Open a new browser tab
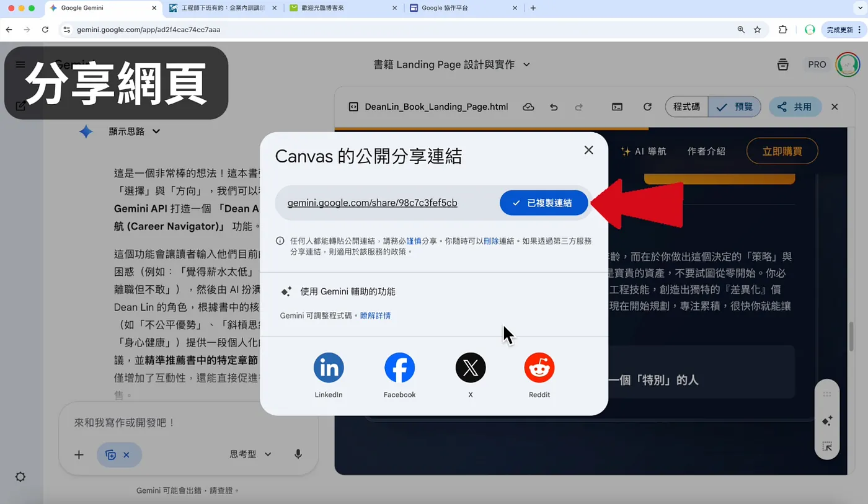This screenshot has height=504, width=868. tap(533, 8)
